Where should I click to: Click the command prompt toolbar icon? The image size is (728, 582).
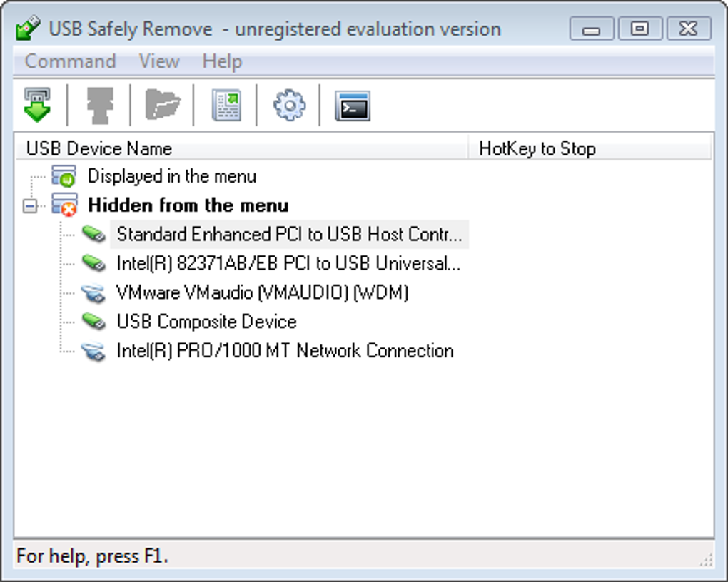(352, 106)
